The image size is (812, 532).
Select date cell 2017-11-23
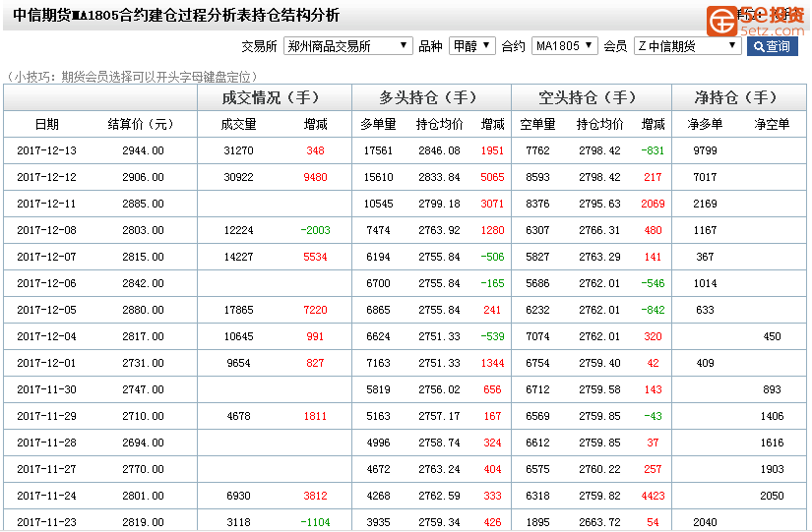pos(46,523)
